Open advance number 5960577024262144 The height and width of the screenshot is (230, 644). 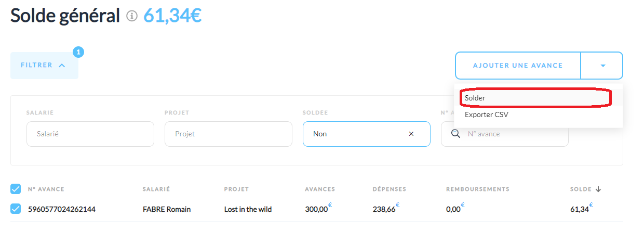[x=62, y=209]
